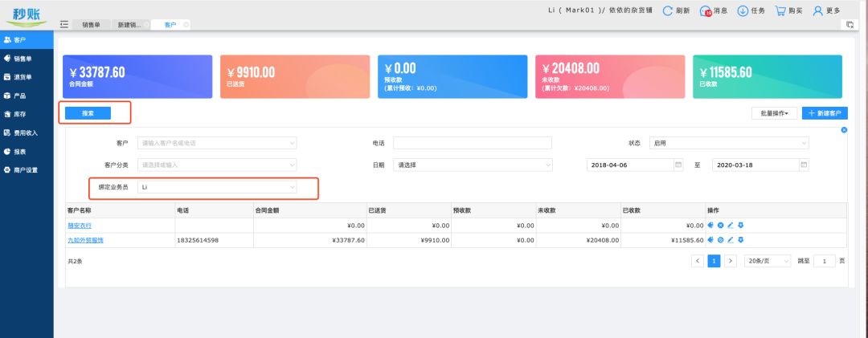
Task: Click the edit pencil icon in 九如外贸服饰 row
Action: (x=730, y=240)
